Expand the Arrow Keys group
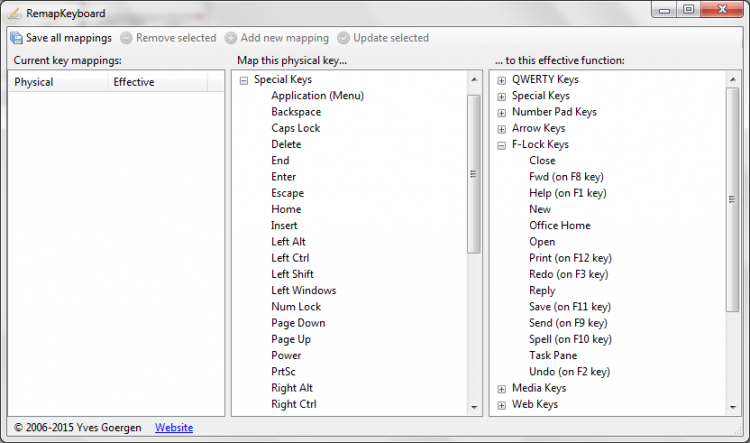Image resolution: width=750 pixels, height=443 pixels. pyautogui.click(x=501, y=129)
